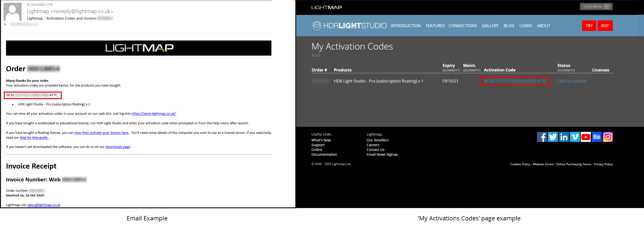Click the 'Licenses' column header

click(x=601, y=70)
